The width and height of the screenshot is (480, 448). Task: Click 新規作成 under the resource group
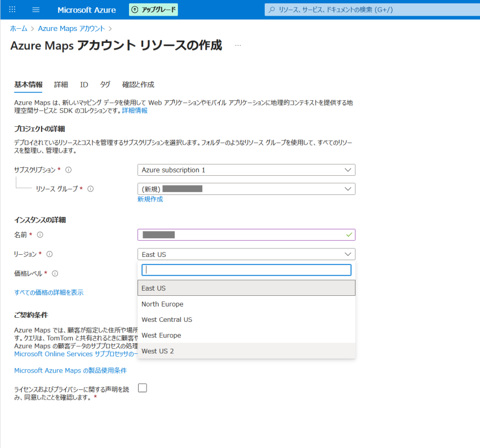pyautogui.click(x=150, y=199)
